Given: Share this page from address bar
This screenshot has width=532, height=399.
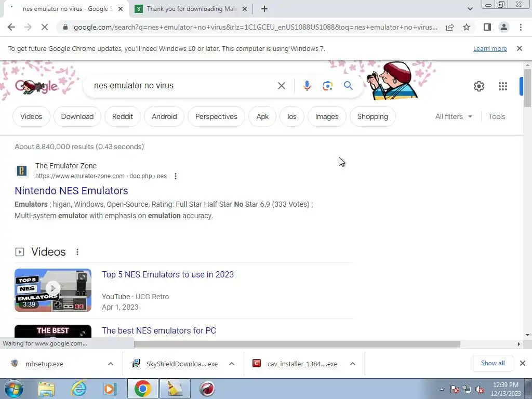Looking at the screenshot, I should coord(450,27).
